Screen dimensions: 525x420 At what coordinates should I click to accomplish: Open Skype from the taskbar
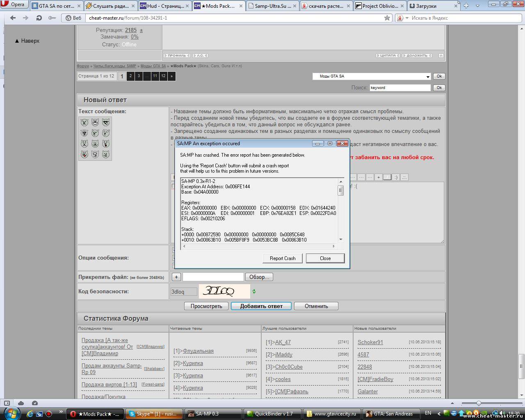[153, 414]
